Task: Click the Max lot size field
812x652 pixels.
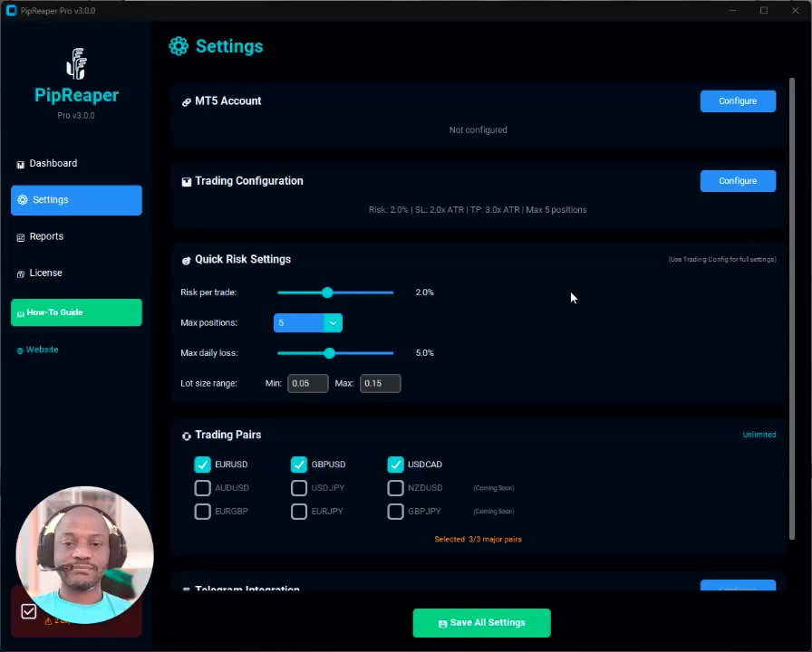Action: pyautogui.click(x=380, y=383)
